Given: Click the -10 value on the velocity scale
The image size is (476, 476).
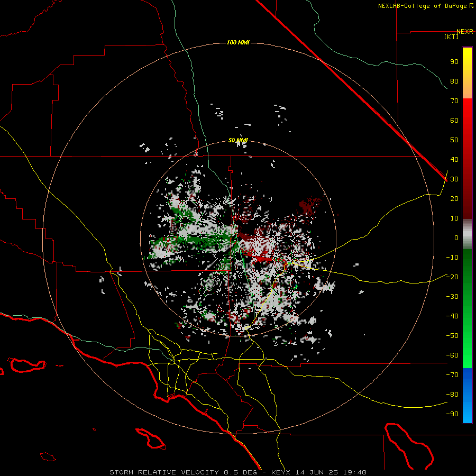Looking at the screenshot, I should [x=452, y=258].
